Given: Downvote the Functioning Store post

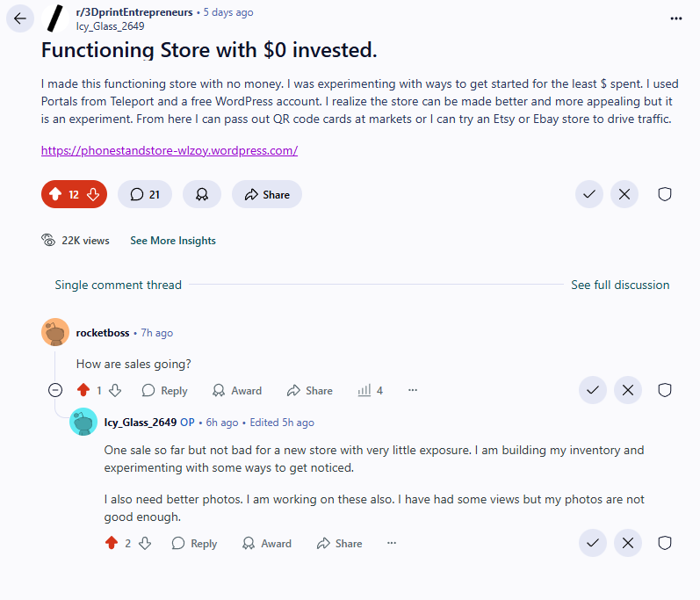Looking at the screenshot, I should click(92, 194).
